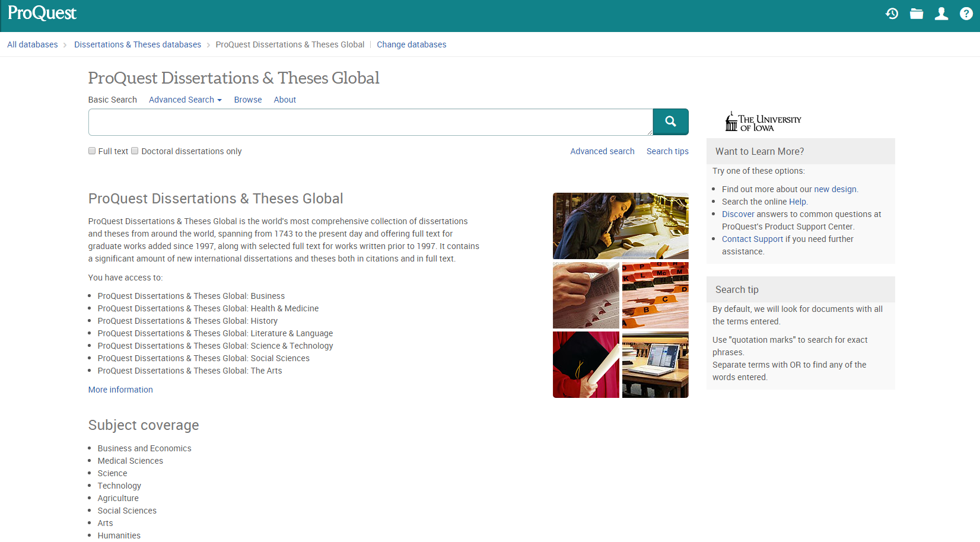Enable the Full text checkbox

[92, 151]
